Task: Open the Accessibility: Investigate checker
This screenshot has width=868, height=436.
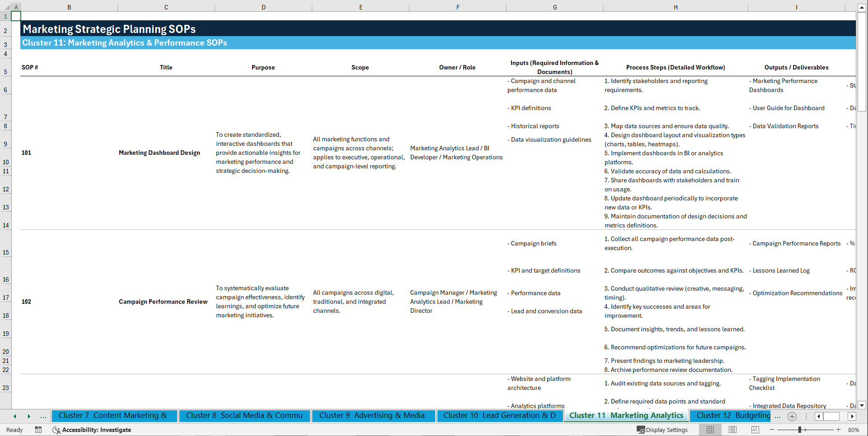Action: click(92, 430)
